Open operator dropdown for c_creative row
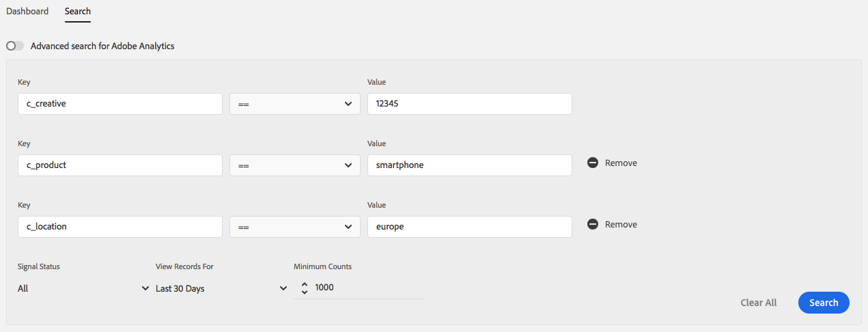 [x=294, y=104]
